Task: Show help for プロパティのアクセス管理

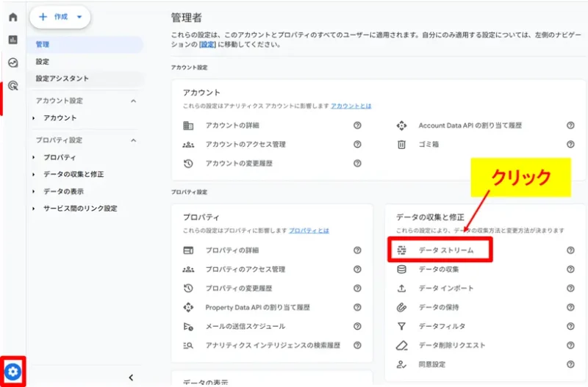Action: tap(357, 270)
